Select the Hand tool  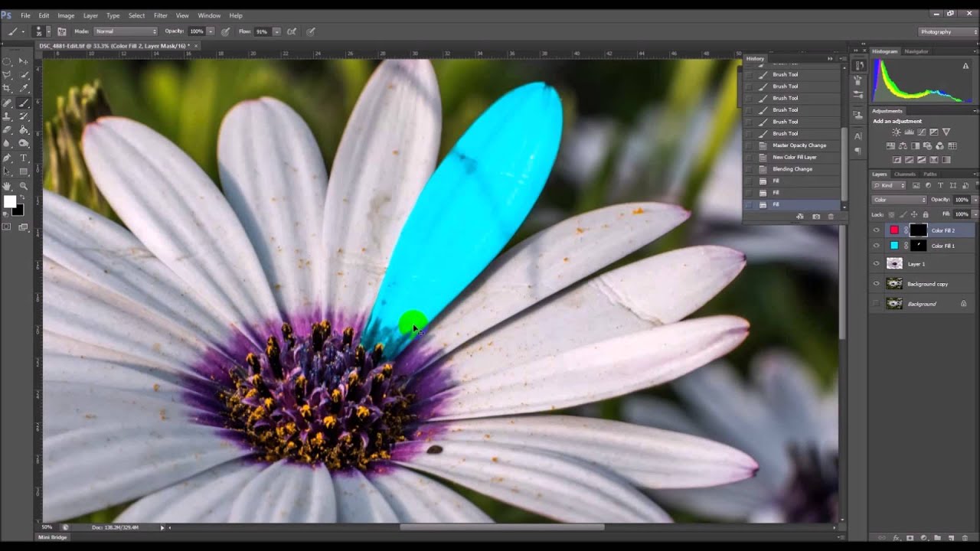[x=8, y=186]
